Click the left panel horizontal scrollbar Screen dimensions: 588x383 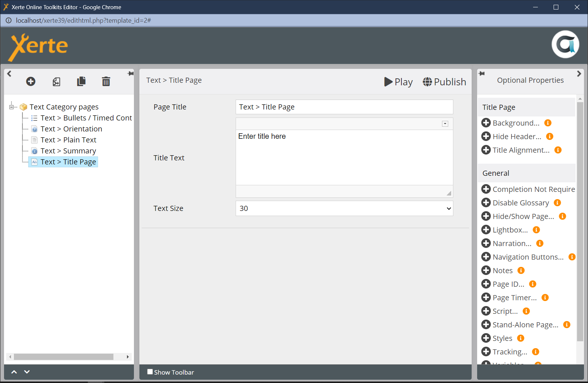coord(63,357)
